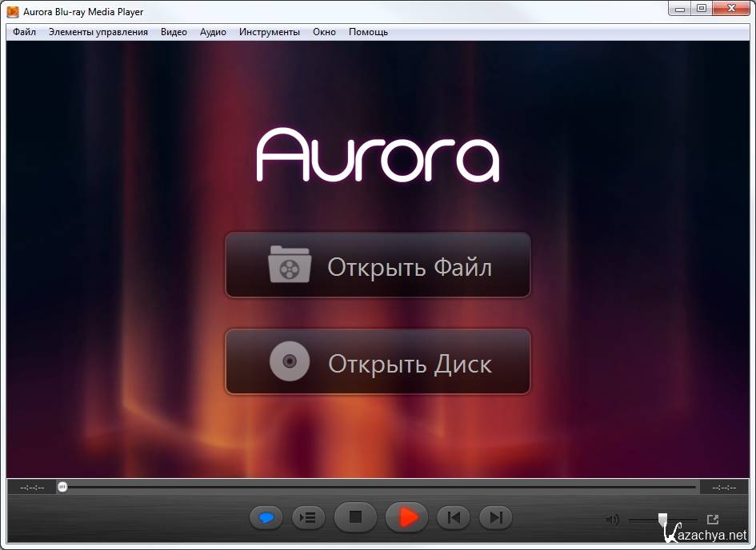
Task: Click the blue speech bubble share button
Action: point(266,518)
